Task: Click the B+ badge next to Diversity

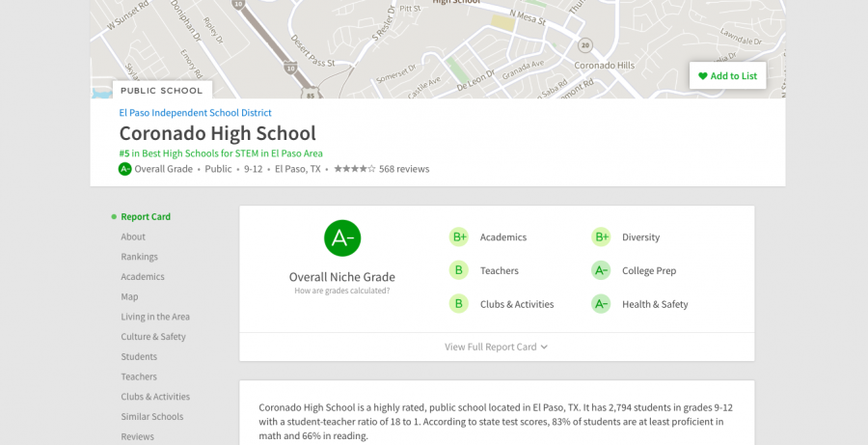Action: [601, 237]
